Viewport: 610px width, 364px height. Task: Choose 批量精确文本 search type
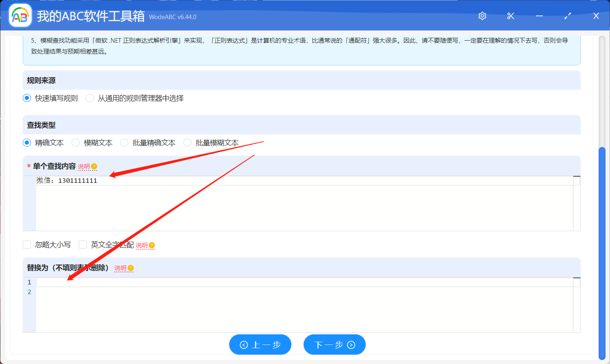click(x=125, y=143)
